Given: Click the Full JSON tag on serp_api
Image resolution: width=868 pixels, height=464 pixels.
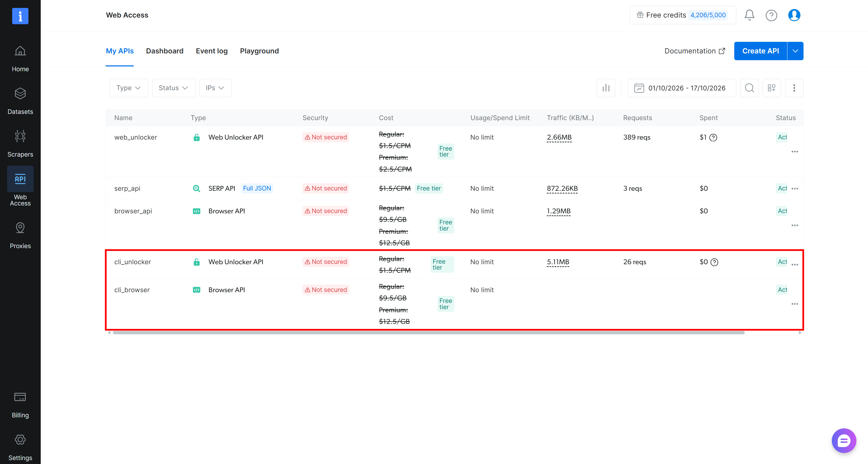Looking at the screenshot, I should pyautogui.click(x=257, y=188).
